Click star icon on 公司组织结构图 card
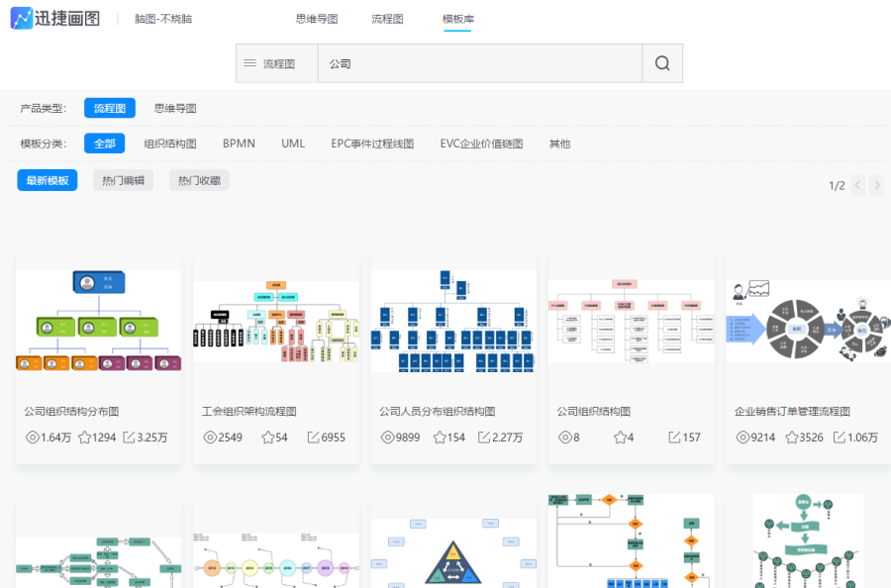The width and height of the screenshot is (891, 588). tap(620, 438)
